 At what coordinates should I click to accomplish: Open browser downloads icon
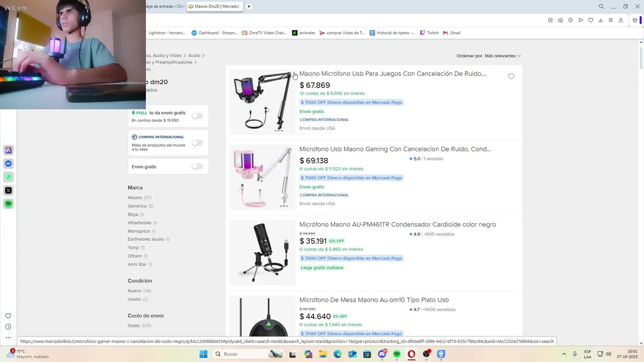coord(601,20)
